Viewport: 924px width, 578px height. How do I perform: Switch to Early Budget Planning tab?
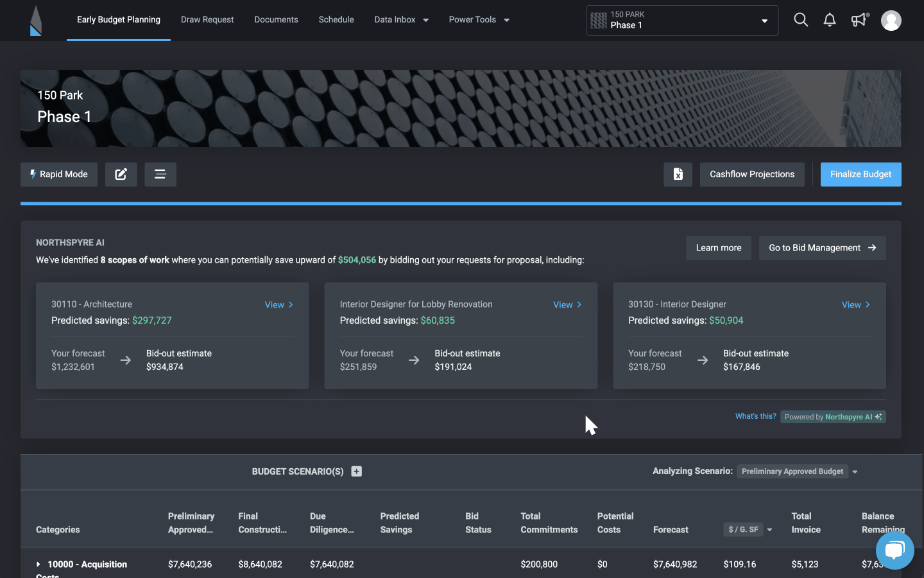pyautogui.click(x=119, y=20)
